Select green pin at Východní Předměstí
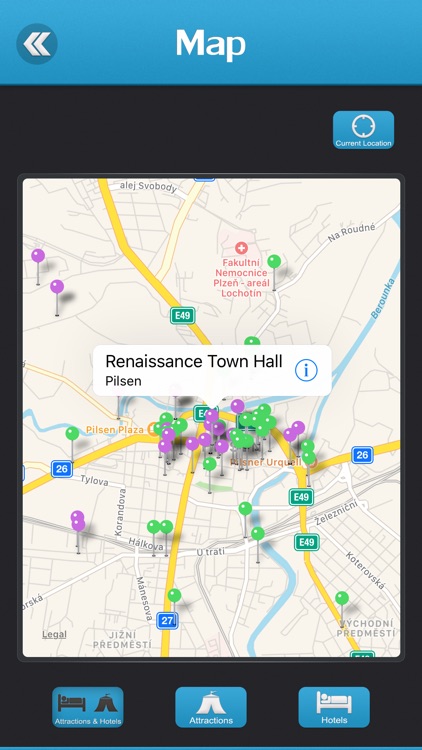Image resolution: width=422 pixels, height=750 pixels. (342, 598)
